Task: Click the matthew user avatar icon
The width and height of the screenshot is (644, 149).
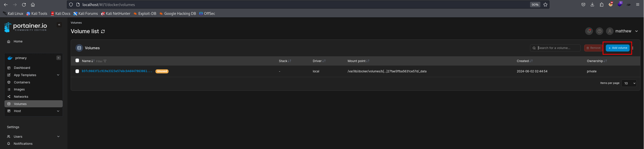Action: pos(610,31)
